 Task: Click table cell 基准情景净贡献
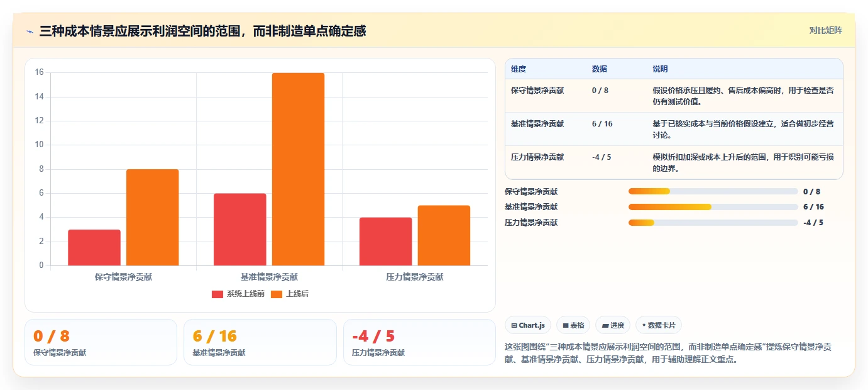pyautogui.click(x=537, y=124)
